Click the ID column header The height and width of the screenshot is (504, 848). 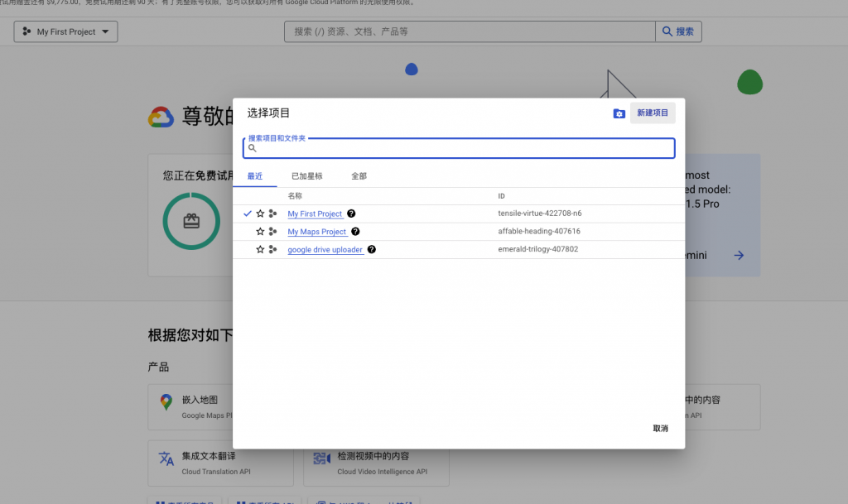(x=501, y=196)
